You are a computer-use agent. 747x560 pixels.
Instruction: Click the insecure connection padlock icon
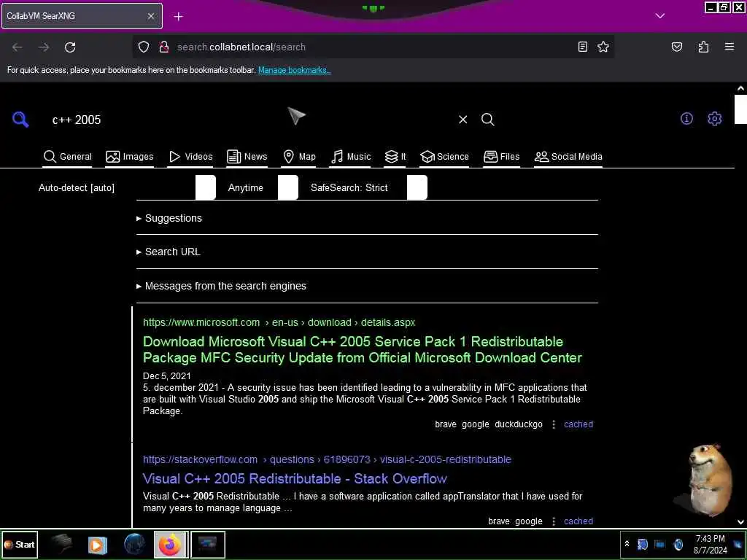164,47
